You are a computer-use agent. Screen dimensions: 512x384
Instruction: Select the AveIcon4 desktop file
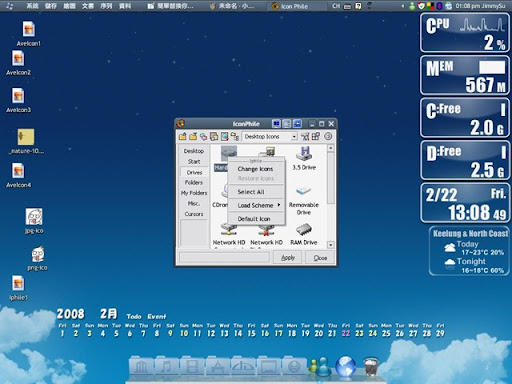[18, 175]
